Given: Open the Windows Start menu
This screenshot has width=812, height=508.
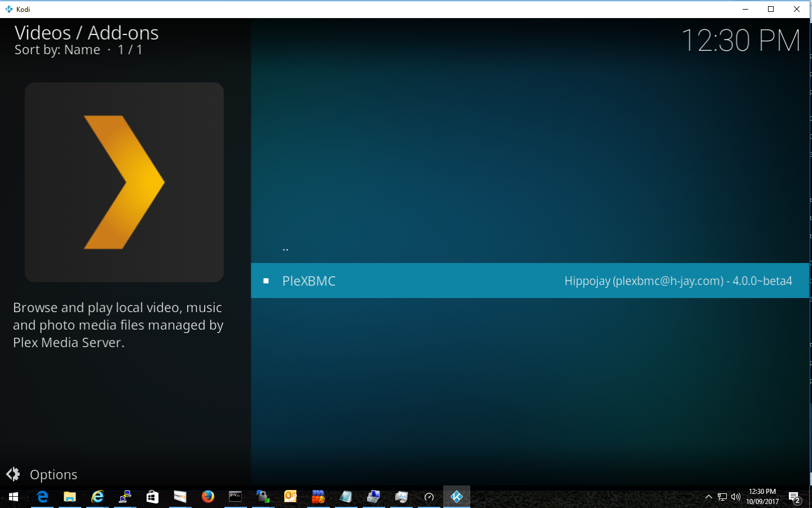Looking at the screenshot, I should [14, 497].
